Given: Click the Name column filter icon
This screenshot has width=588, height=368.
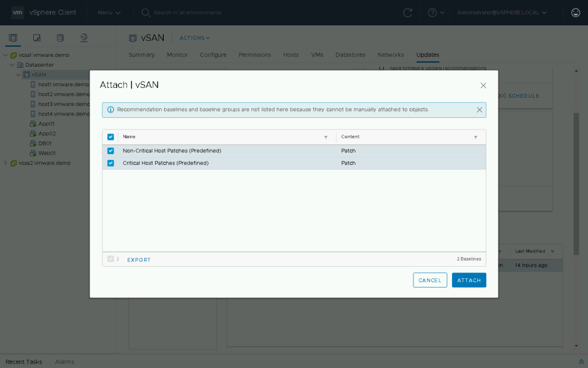Looking at the screenshot, I should point(326,137).
